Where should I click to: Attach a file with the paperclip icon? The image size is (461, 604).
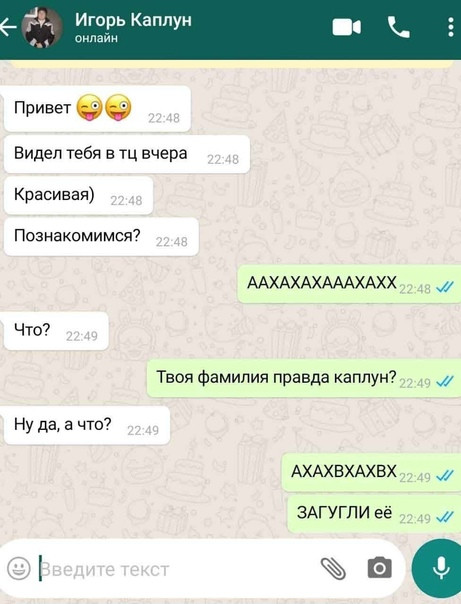333,568
